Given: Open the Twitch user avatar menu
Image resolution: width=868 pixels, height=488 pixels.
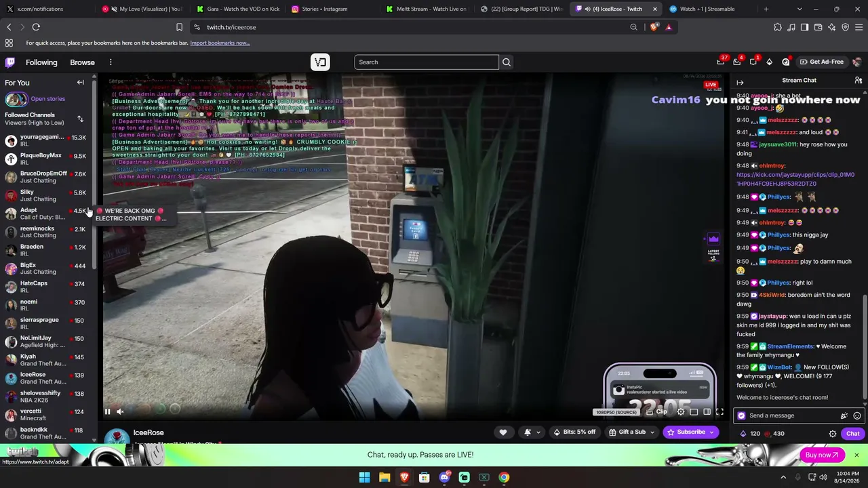Looking at the screenshot, I should (x=857, y=62).
